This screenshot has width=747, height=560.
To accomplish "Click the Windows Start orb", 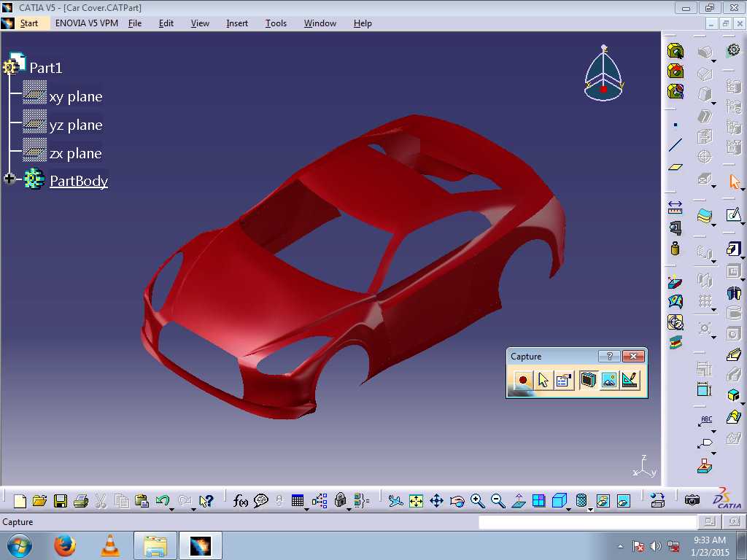I will coord(19,545).
